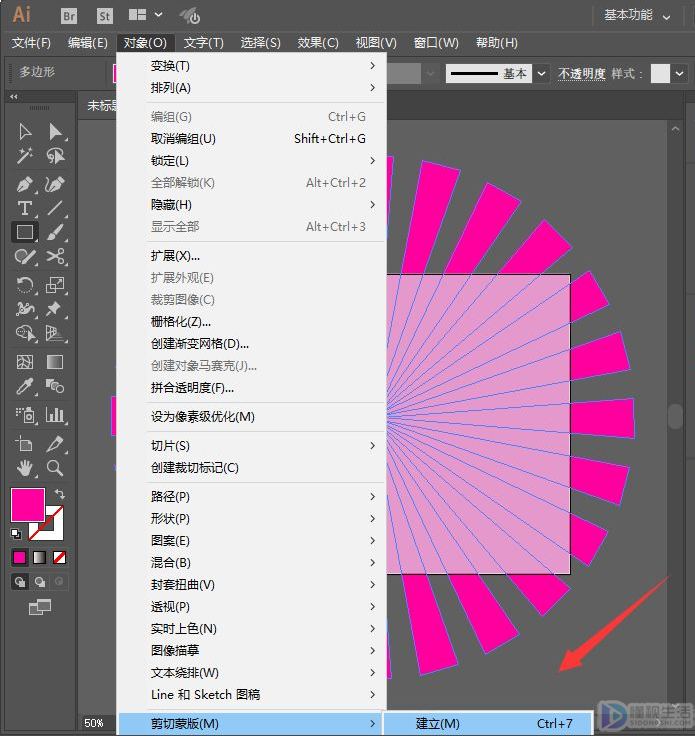Screen dimensions: 695x736
Task: Select the Selection tool (black arrow)
Action: pyautogui.click(x=25, y=132)
